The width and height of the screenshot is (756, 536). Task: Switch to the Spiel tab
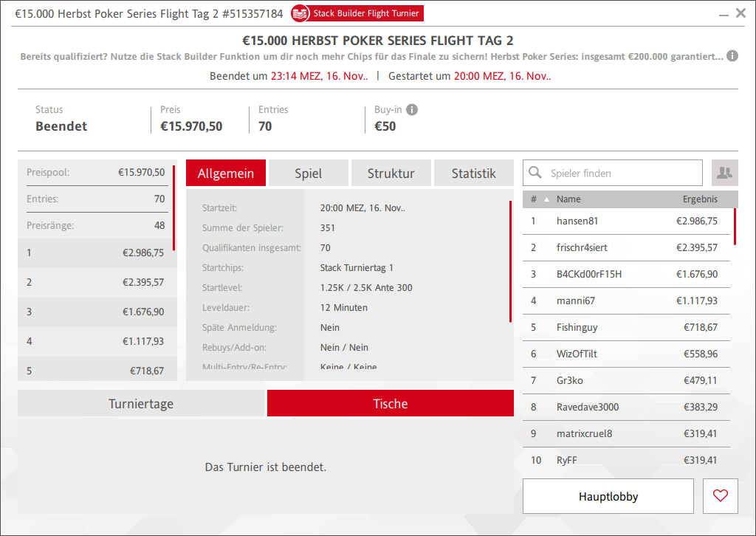308,173
